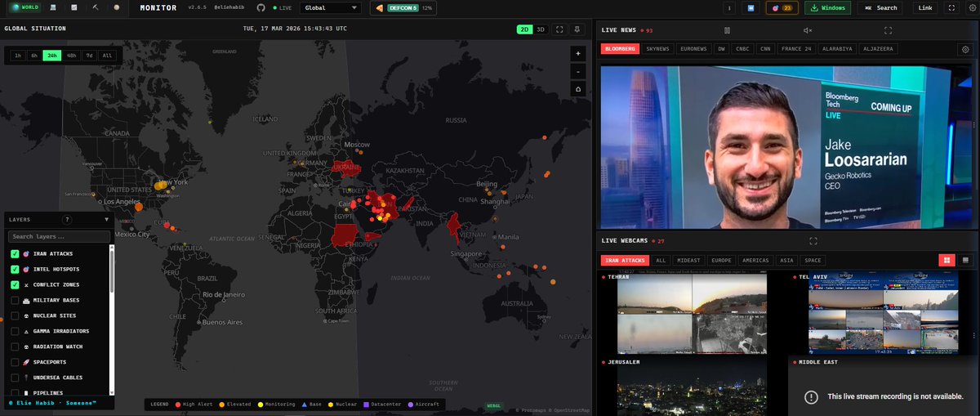Set time range to 48h
This screenshot has width=980, height=416.
click(x=72, y=56)
